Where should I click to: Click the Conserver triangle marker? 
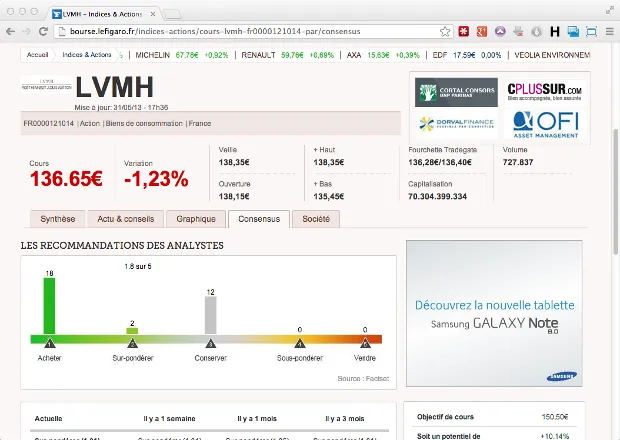[x=210, y=343]
